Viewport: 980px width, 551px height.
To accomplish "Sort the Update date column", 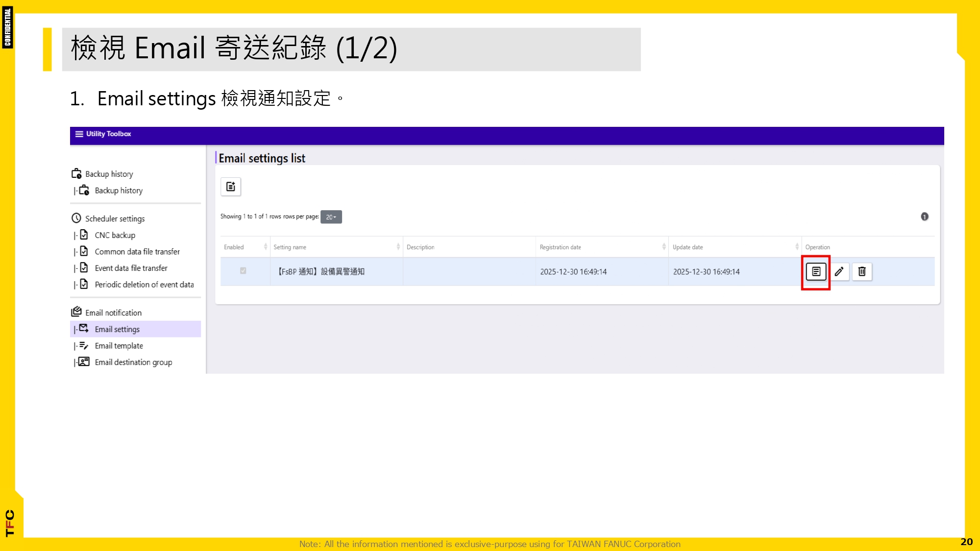I will (797, 247).
